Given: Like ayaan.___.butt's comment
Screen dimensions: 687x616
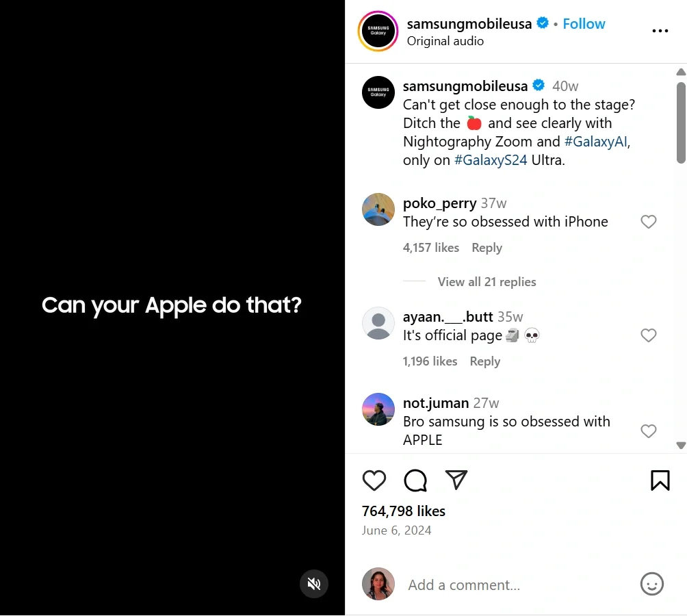Looking at the screenshot, I should coord(648,335).
